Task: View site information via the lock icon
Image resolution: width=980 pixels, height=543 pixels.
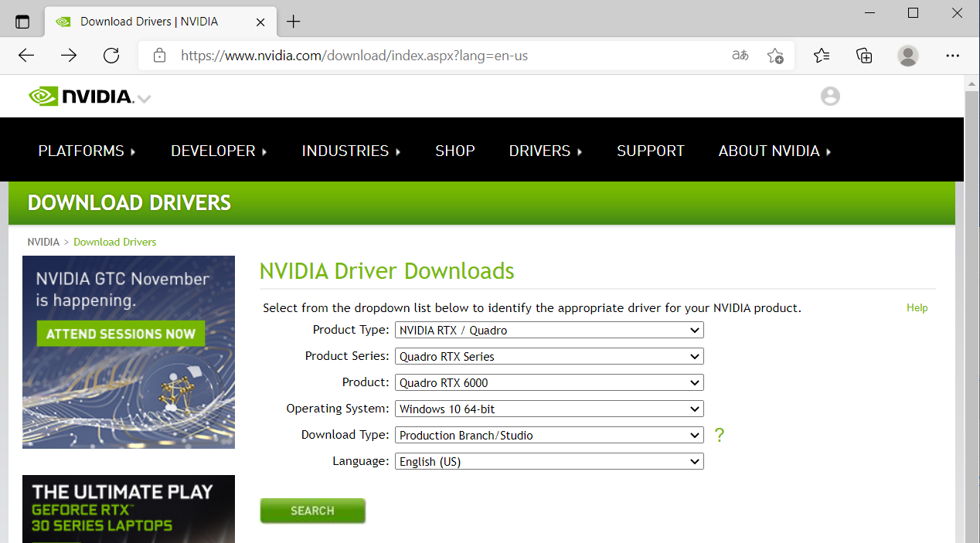Action: click(159, 56)
